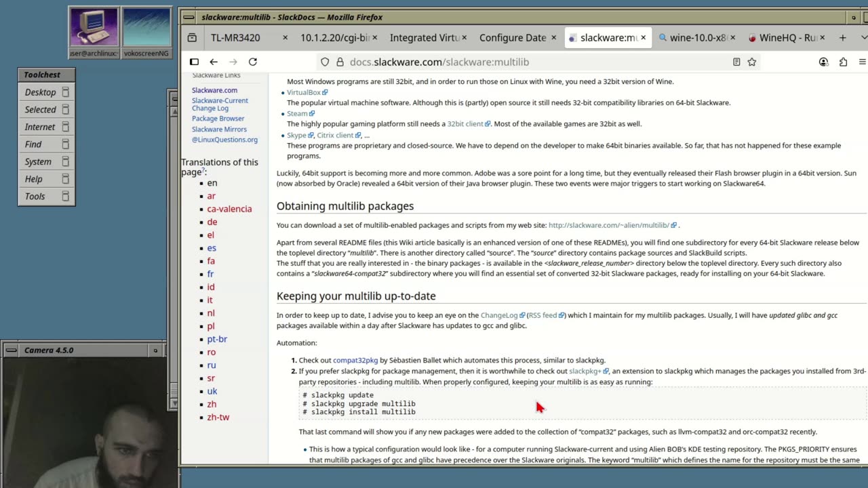Open the slackware.com/~alien/multilib URL link

pyautogui.click(x=612, y=225)
